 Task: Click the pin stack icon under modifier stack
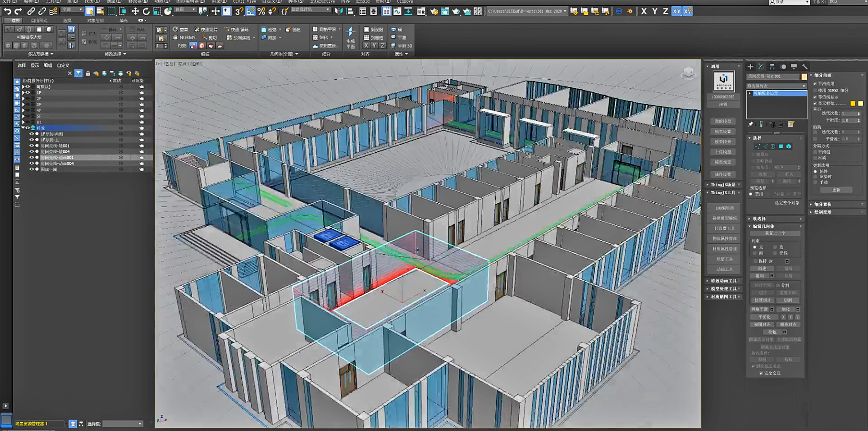pos(751,124)
